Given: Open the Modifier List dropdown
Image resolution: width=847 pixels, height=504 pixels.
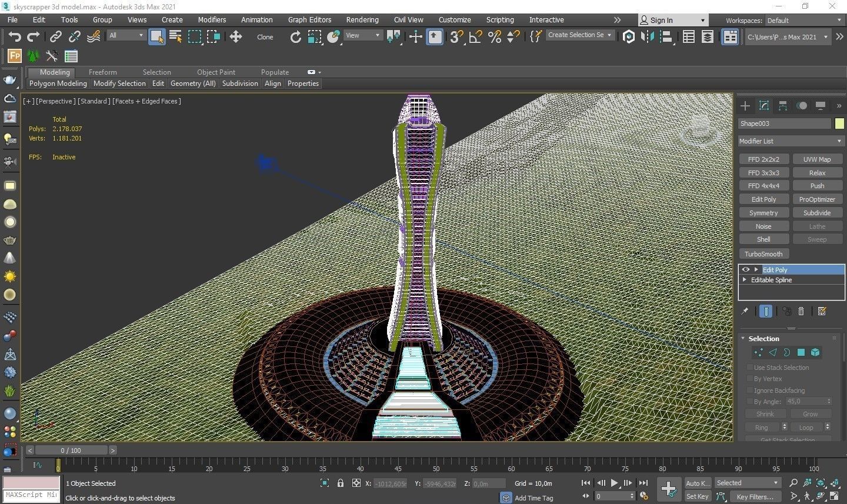Looking at the screenshot, I should [791, 141].
